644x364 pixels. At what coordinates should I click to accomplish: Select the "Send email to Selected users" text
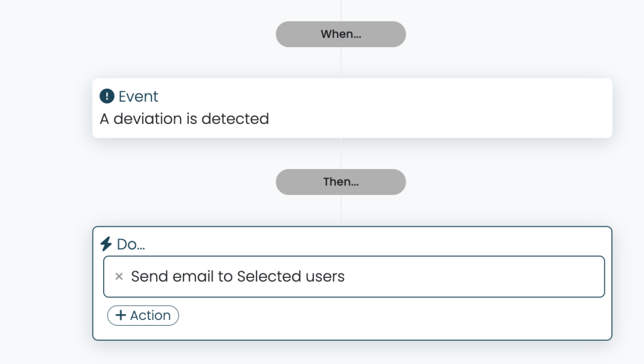(x=238, y=277)
